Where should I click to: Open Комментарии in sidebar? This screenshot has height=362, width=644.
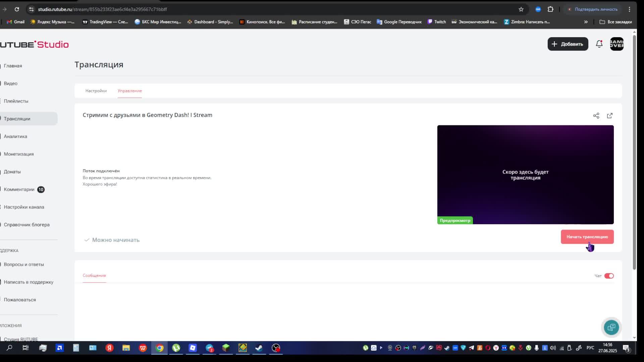pos(19,189)
